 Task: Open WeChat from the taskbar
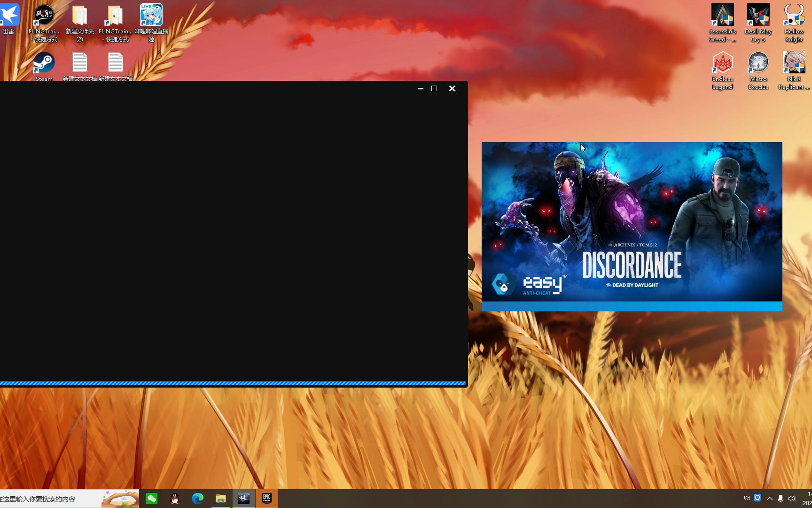[152, 499]
